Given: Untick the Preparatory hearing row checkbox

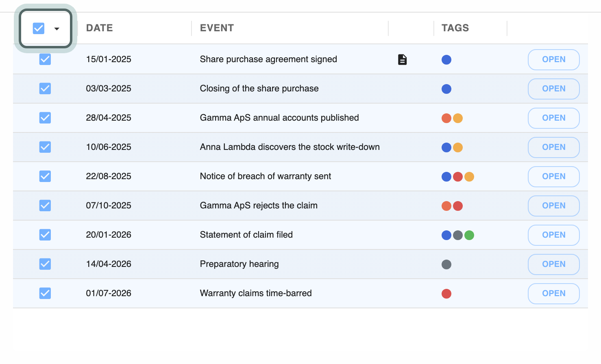Looking at the screenshot, I should [x=45, y=264].
